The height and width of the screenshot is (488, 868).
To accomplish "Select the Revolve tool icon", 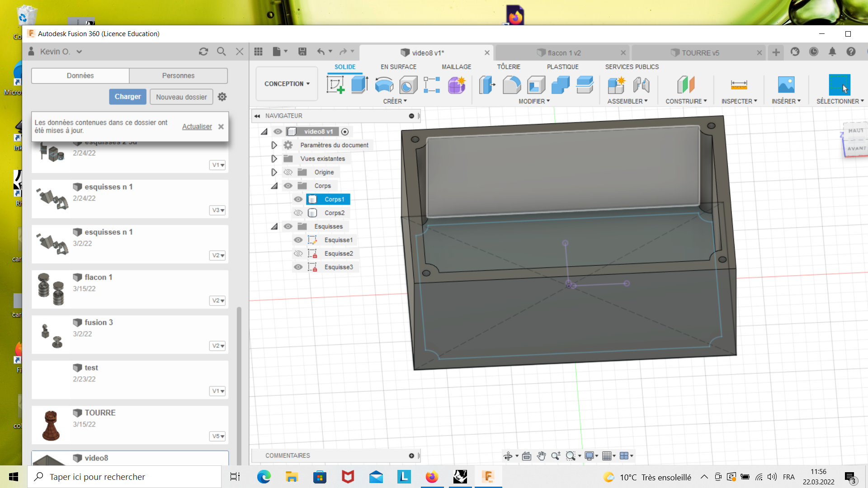I will [384, 84].
